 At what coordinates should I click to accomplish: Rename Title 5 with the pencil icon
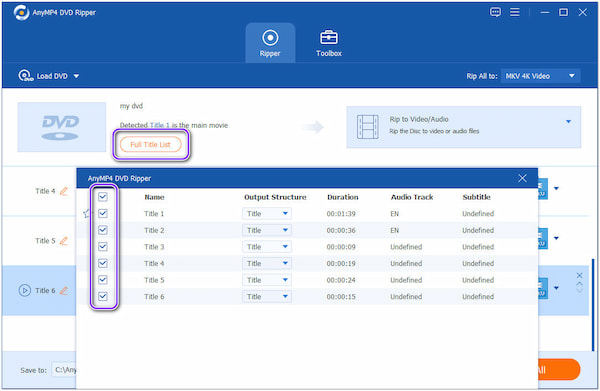(64, 241)
